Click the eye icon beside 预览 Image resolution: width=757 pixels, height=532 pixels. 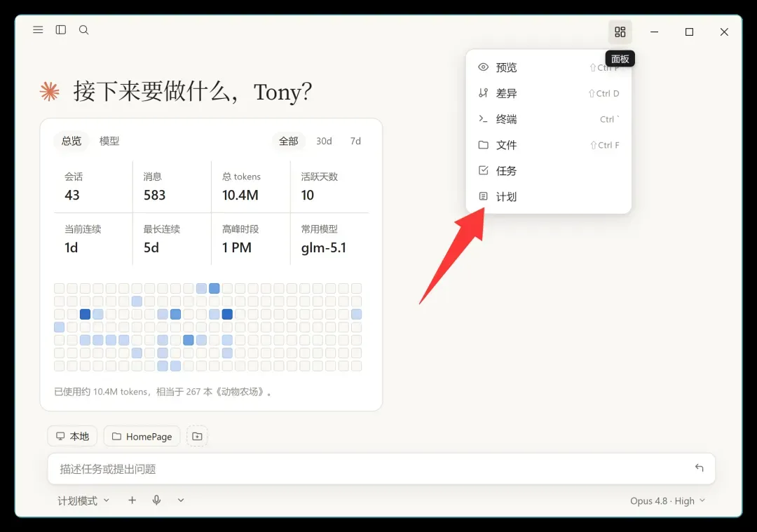(483, 67)
